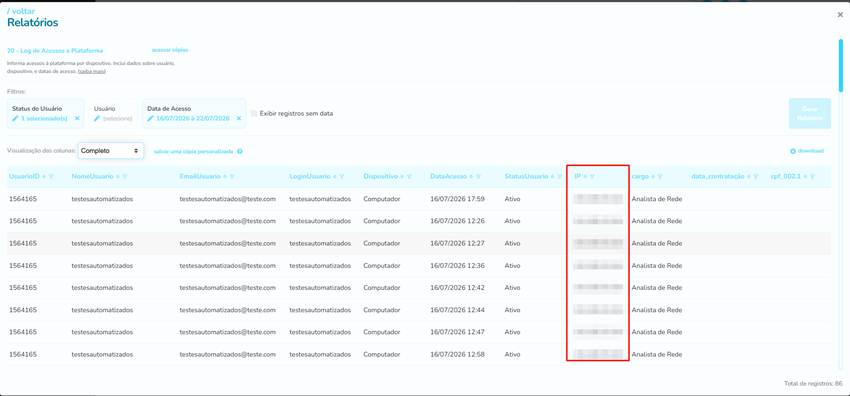Open filter funnel for StatusUsuario column
850x396 pixels.
pos(559,177)
